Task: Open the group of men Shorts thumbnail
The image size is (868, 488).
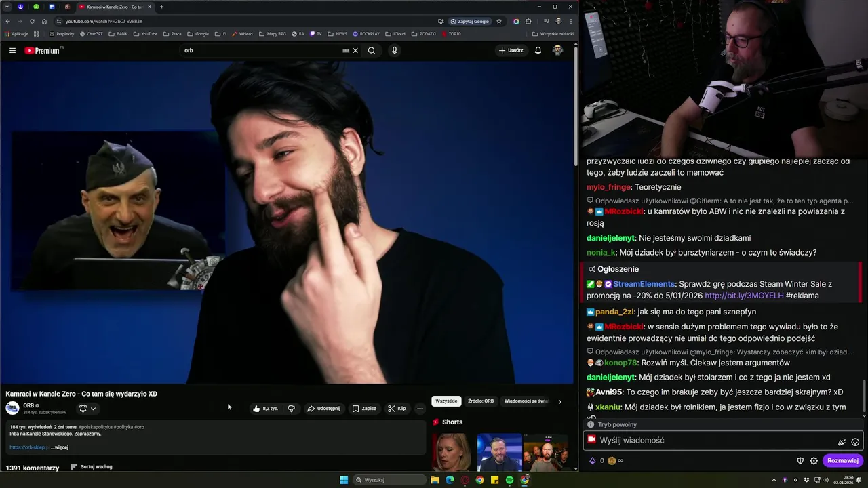Action: coord(546,453)
